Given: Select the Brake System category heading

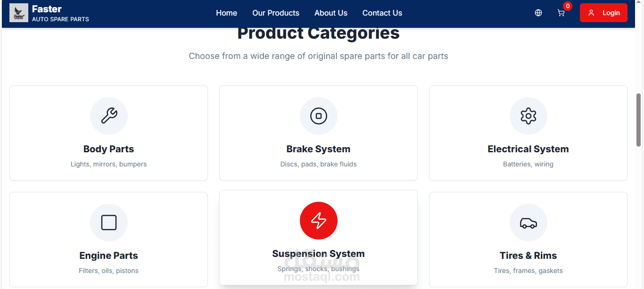Looking at the screenshot, I should point(319,149).
